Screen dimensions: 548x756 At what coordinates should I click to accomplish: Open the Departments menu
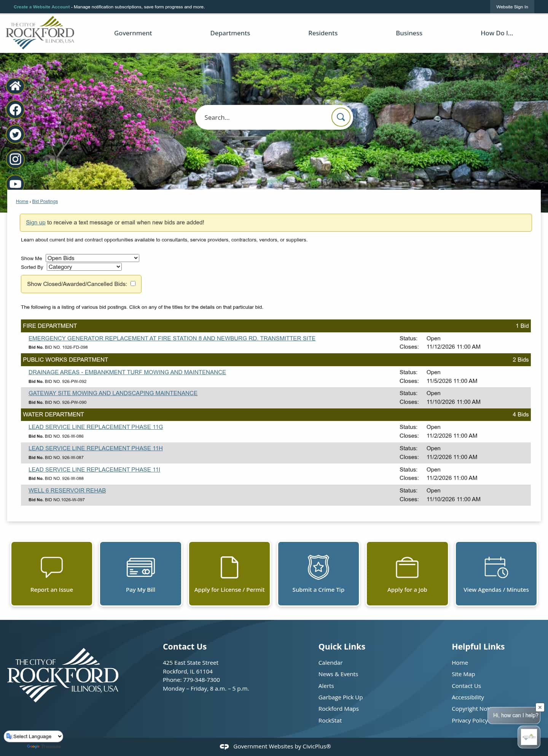point(230,33)
